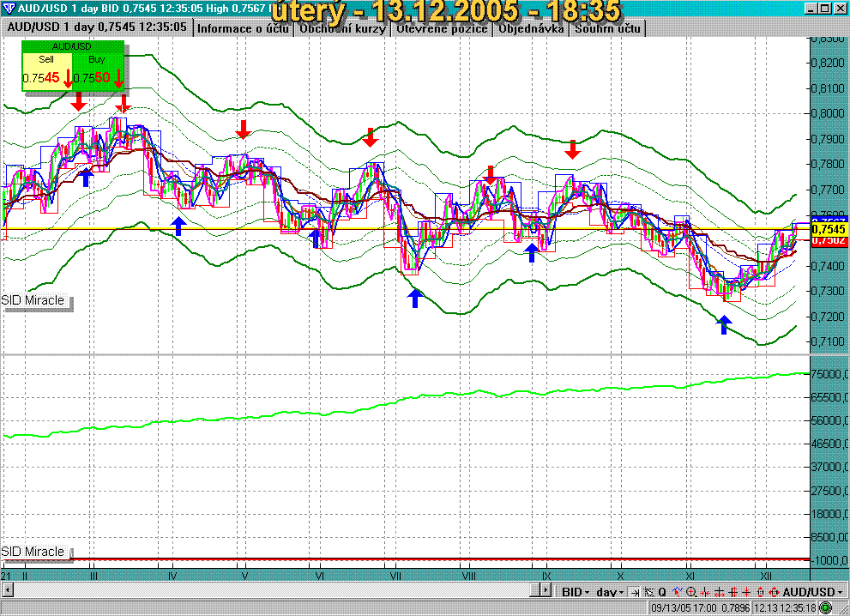Click the Q quote icon in toolbar
The height and width of the screenshot is (616, 850).
[x=662, y=592]
